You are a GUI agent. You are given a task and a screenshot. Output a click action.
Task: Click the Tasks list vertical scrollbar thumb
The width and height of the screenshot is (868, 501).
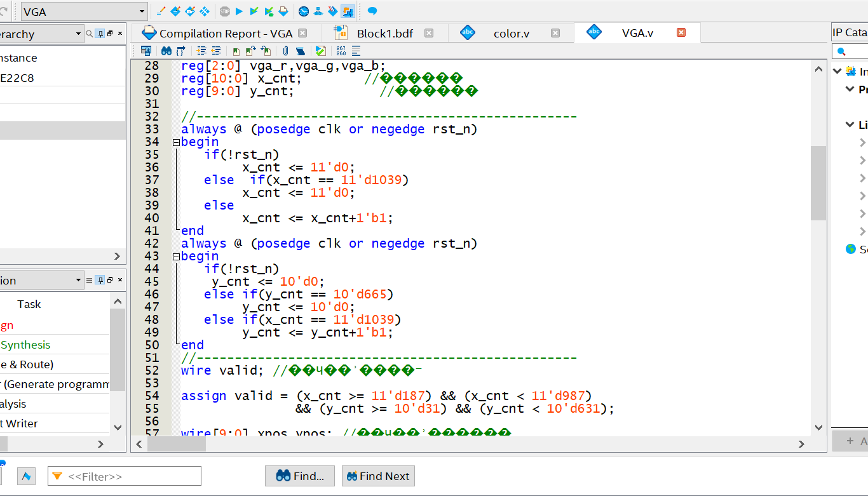click(x=118, y=350)
